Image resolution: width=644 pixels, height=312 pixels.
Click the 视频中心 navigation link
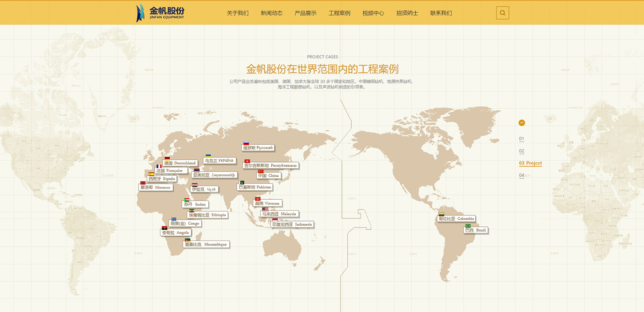tap(373, 13)
